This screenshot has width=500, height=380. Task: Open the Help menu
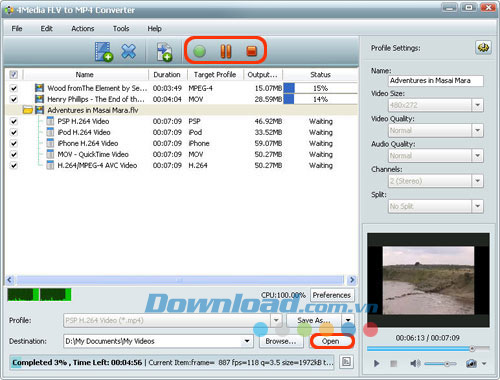pyautogui.click(x=154, y=29)
